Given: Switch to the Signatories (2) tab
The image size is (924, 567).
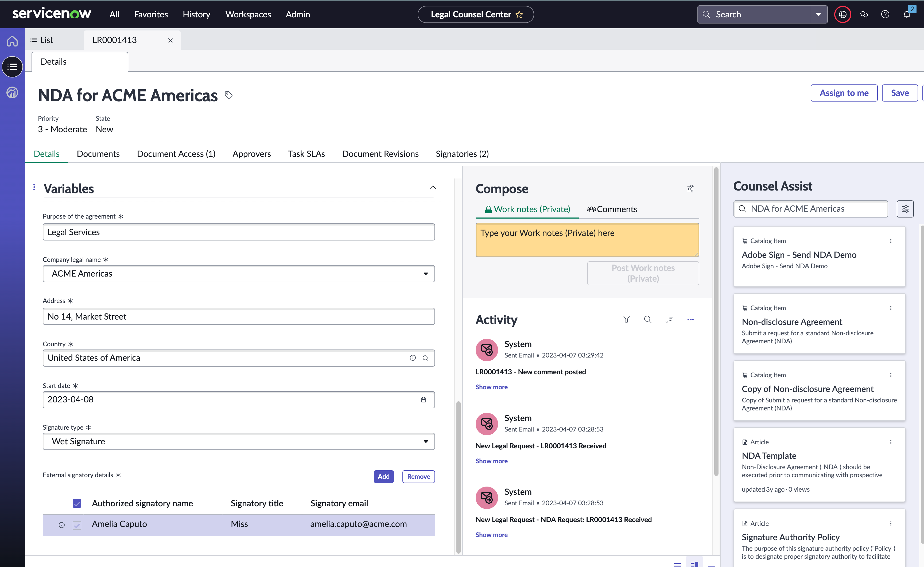Looking at the screenshot, I should click(462, 154).
